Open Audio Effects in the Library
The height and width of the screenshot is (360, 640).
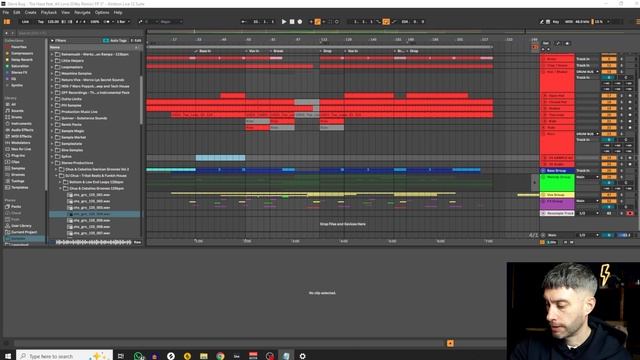pyautogui.click(x=22, y=130)
